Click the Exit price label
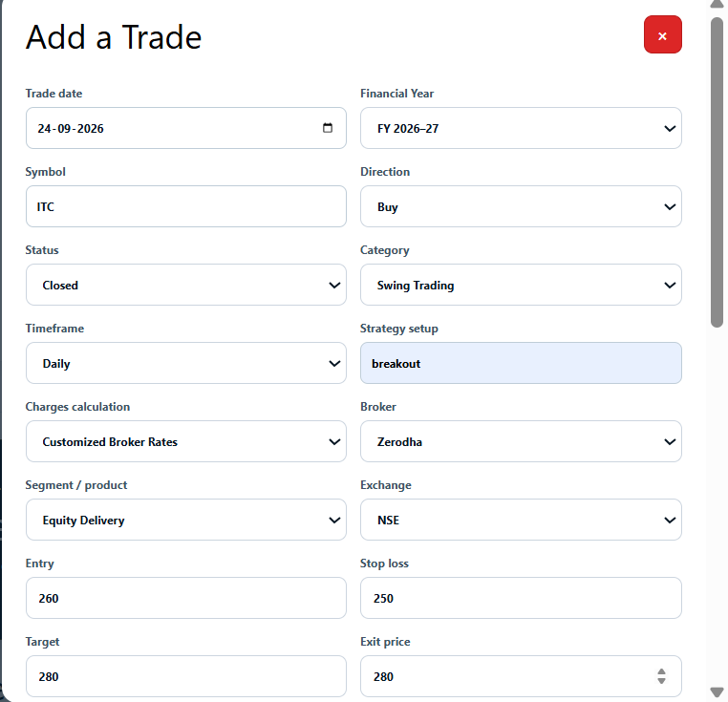The width and height of the screenshot is (728, 702). 385,642
